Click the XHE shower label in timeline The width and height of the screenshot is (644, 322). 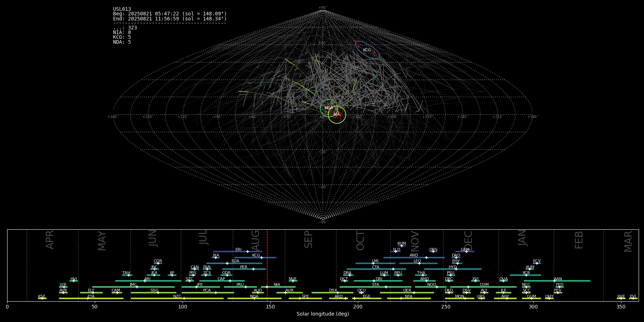(x=621, y=297)
